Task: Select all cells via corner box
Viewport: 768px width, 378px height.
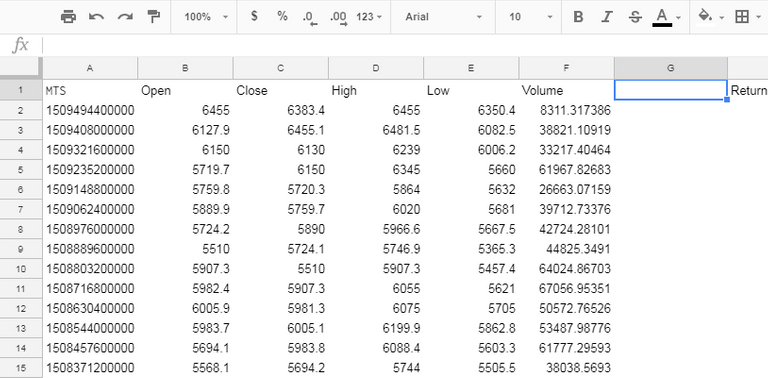Action: point(21,68)
